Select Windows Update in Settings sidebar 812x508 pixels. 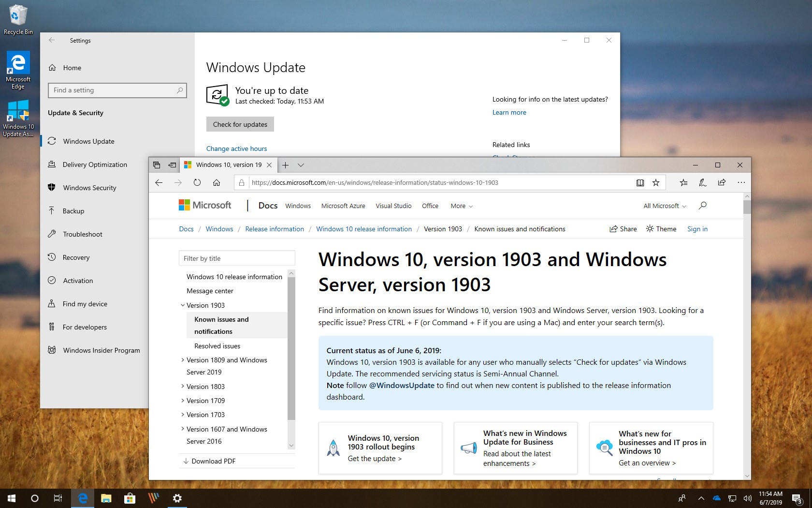tap(88, 141)
